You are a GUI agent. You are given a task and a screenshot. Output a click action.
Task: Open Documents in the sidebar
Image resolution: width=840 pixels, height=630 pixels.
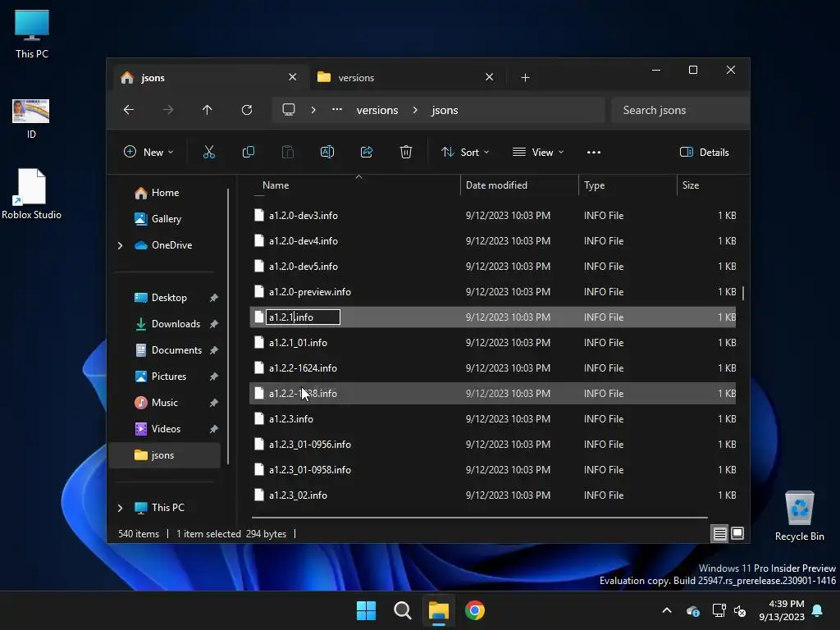[x=164, y=349]
